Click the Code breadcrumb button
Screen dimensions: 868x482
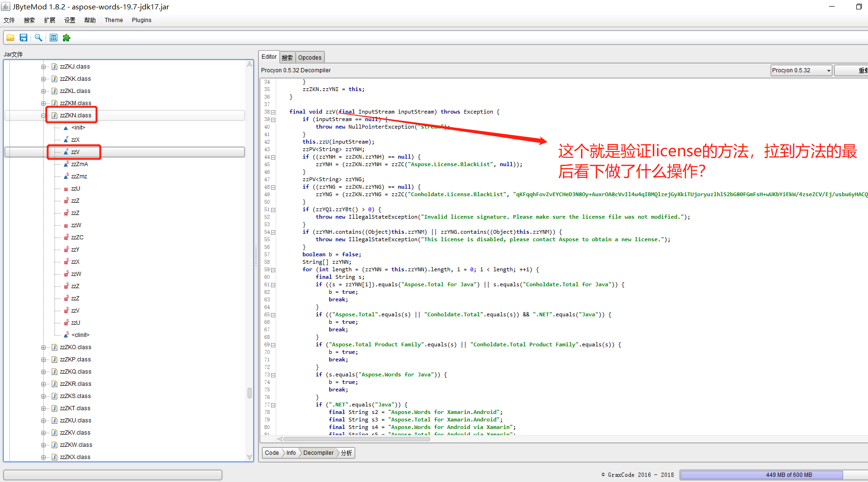click(271, 453)
